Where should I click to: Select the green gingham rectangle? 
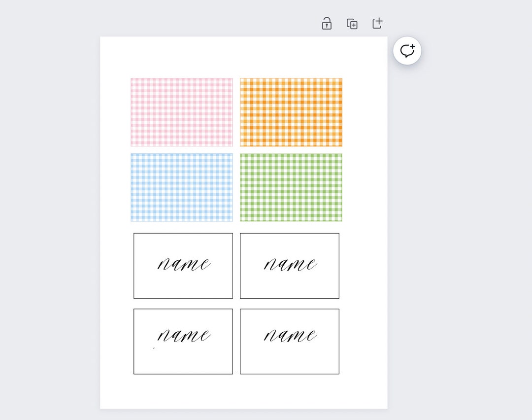coord(291,187)
